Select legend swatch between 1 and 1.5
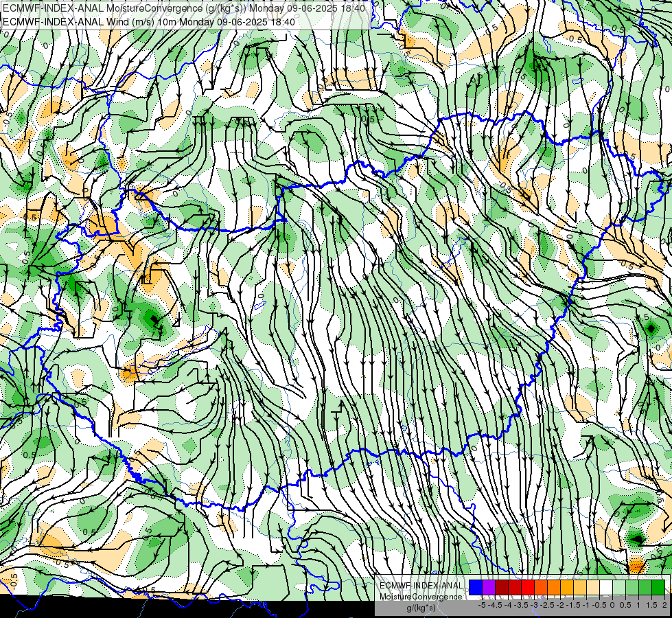Viewport: 672px width, 618px height. (645, 588)
